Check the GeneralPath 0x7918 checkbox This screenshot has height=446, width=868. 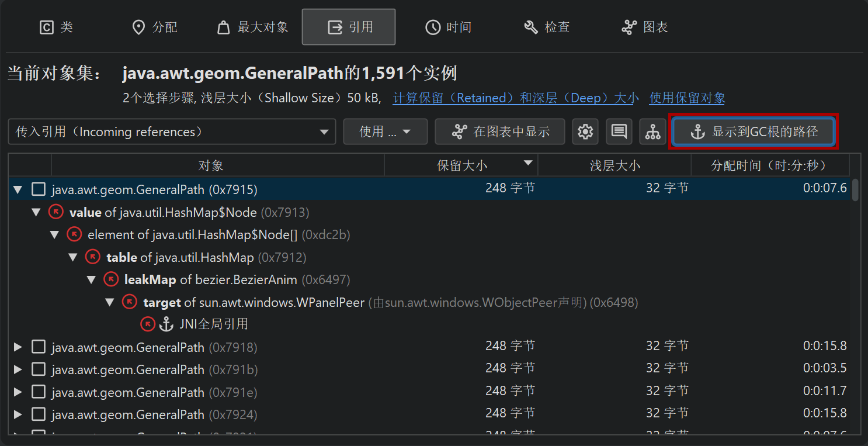click(x=39, y=347)
